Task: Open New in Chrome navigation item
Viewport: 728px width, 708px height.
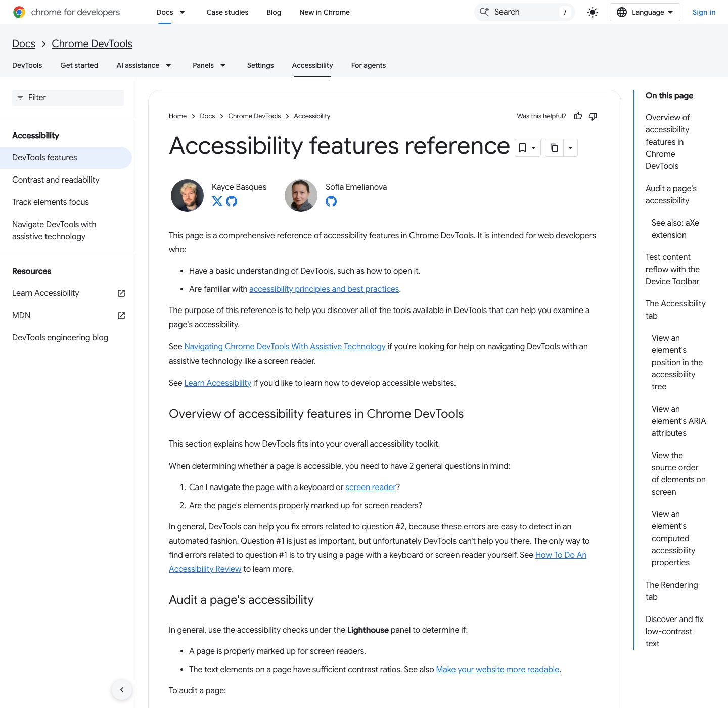Action: tap(325, 12)
